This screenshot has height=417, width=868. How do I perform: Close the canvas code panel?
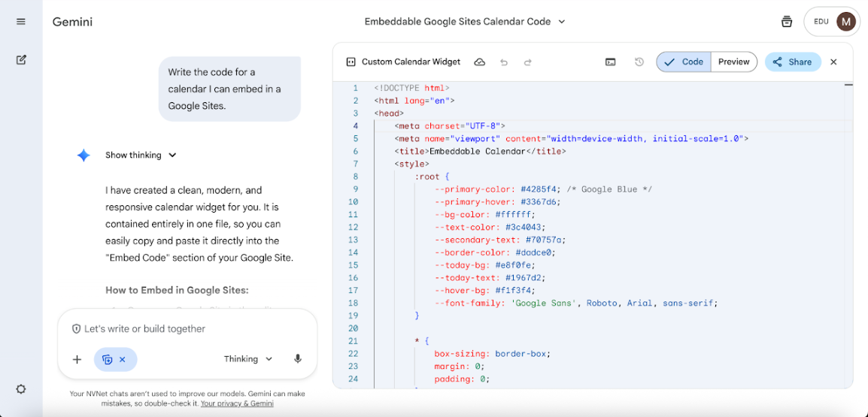coord(833,62)
